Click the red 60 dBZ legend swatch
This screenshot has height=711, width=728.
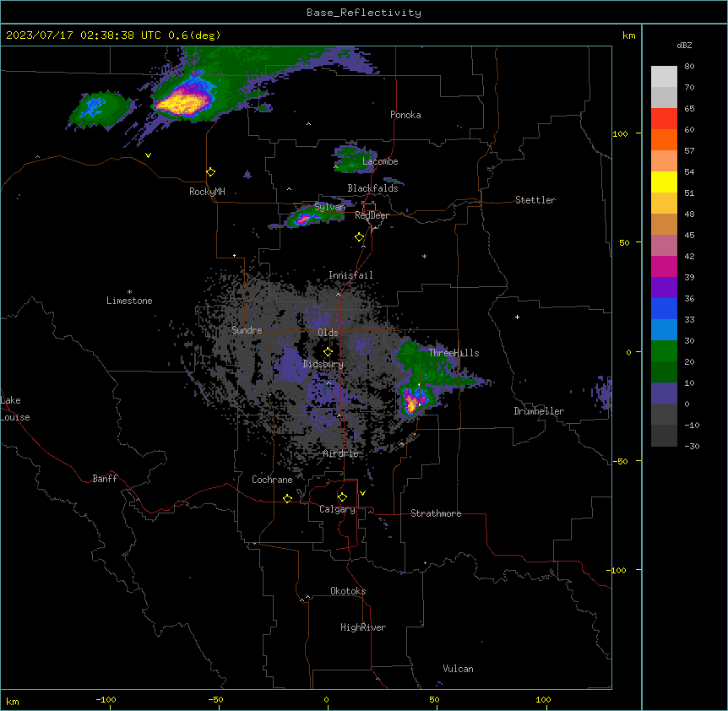click(x=664, y=119)
